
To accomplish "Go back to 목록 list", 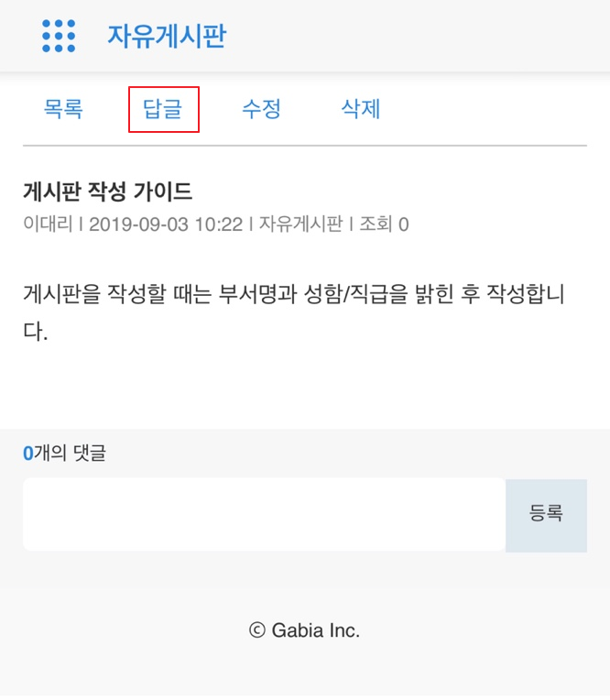I will 63,109.
